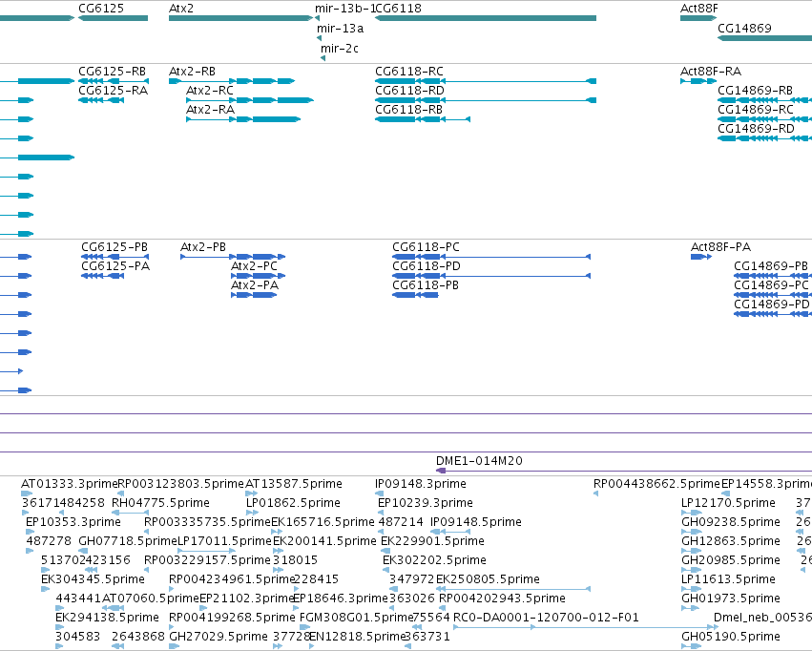Image resolution: width=812 pixels, height=651 pixels.
Task: Click protein CG6125-PA label
Action: coord(115,265)
